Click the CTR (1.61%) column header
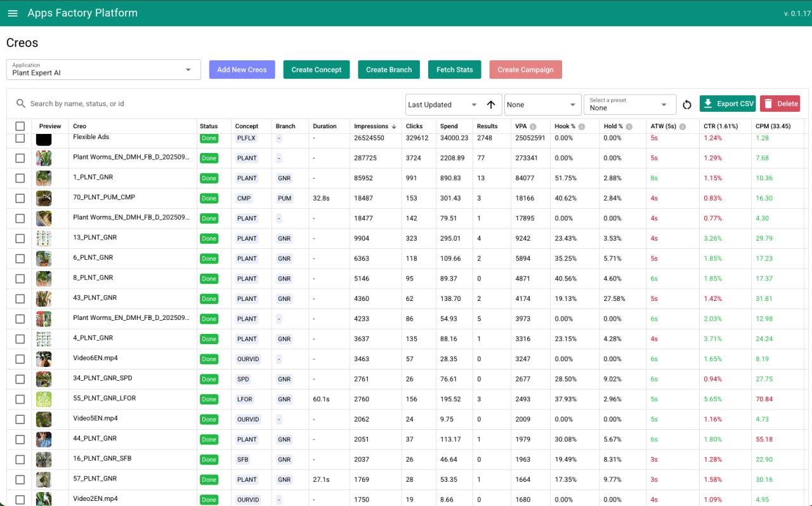 point(722,126)
